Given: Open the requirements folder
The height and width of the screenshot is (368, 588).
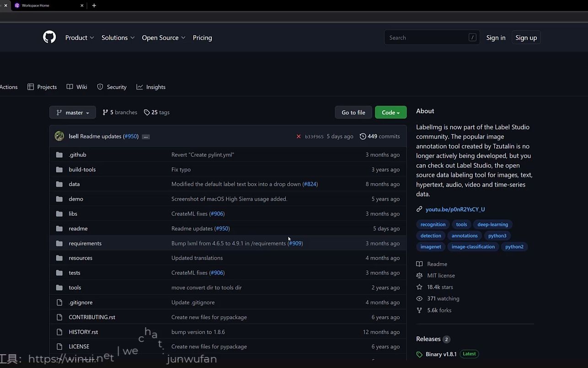Looking at the screenshot, I should [85, 243].
